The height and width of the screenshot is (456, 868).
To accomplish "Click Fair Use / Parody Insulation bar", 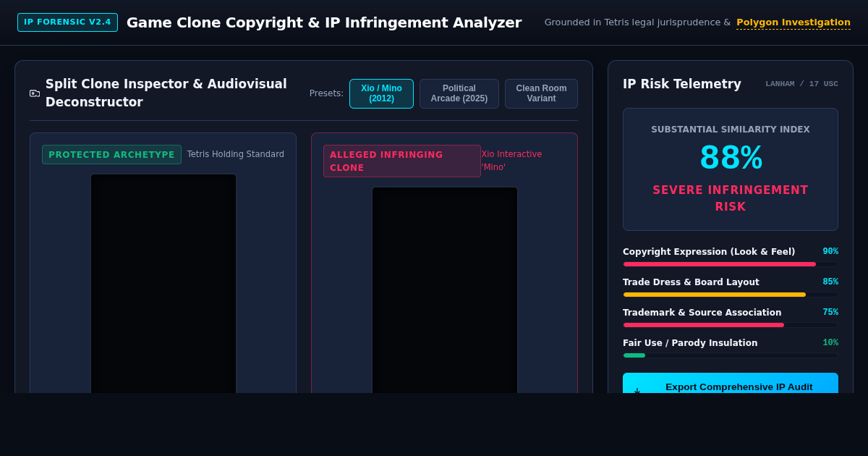I will point(731,355).
